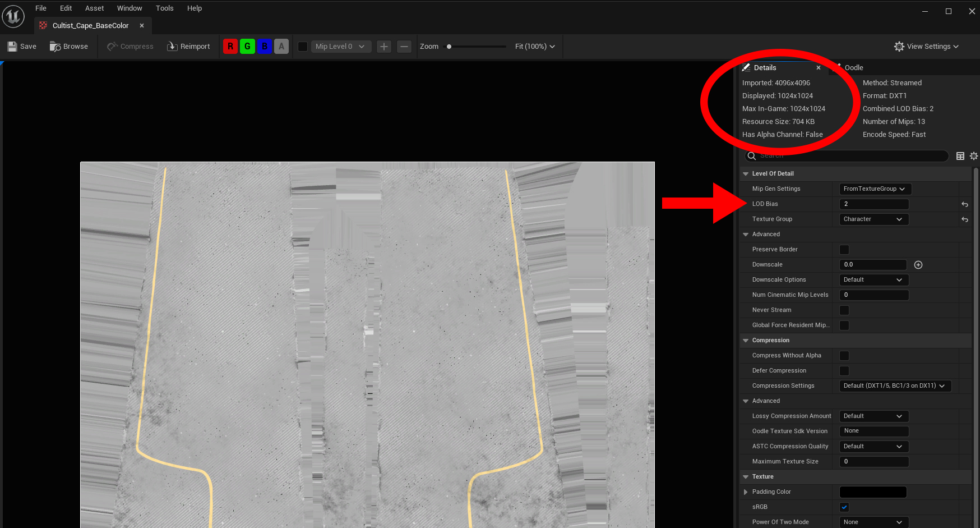Reset Texture Group to default
The image size is (980, 528).
coord(965,219)
